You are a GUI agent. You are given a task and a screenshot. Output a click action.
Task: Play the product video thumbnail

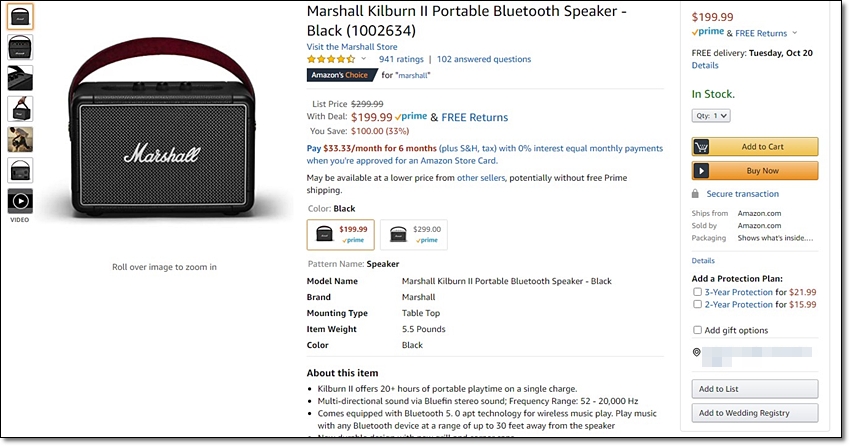click(x=20, y=201)
